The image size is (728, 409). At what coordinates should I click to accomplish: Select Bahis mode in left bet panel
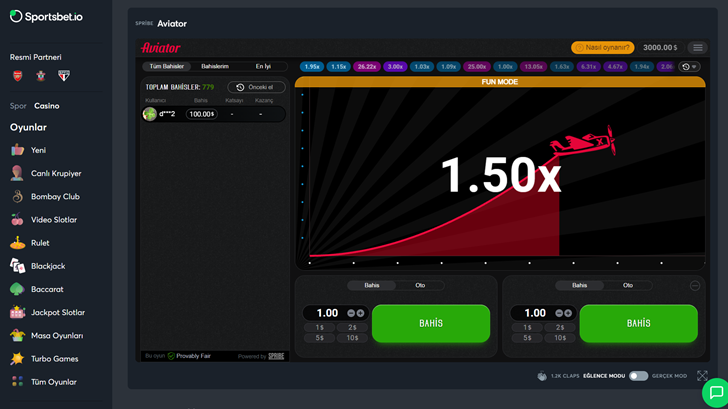(372, 286)
